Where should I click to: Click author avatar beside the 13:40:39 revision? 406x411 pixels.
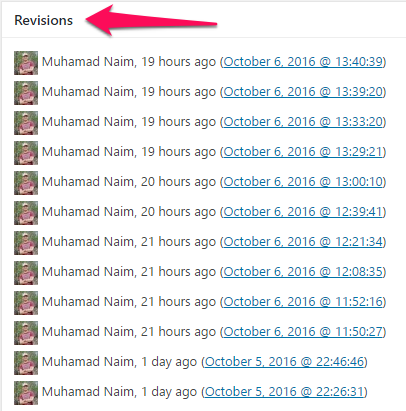pyautogui.click(x=26, y=63)
